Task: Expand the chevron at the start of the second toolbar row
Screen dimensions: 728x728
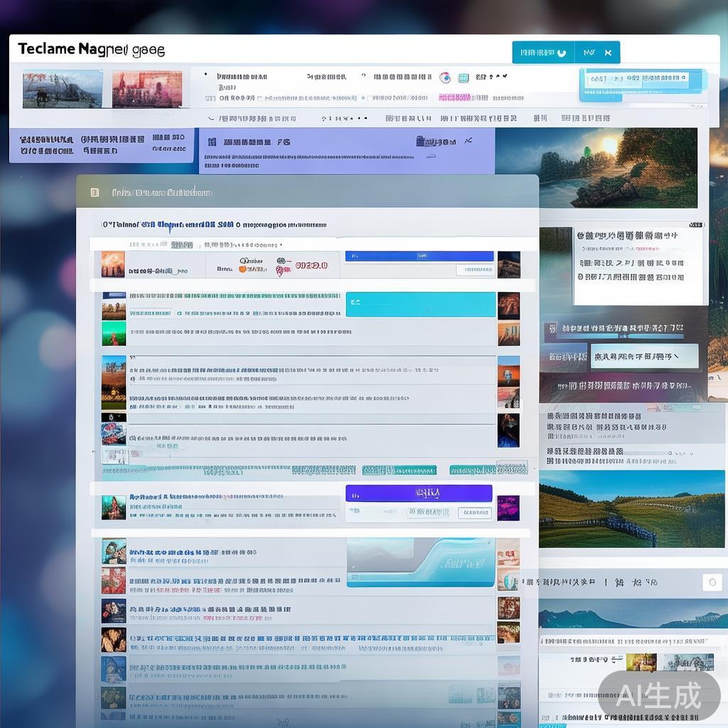Action: tap(211, 119)
